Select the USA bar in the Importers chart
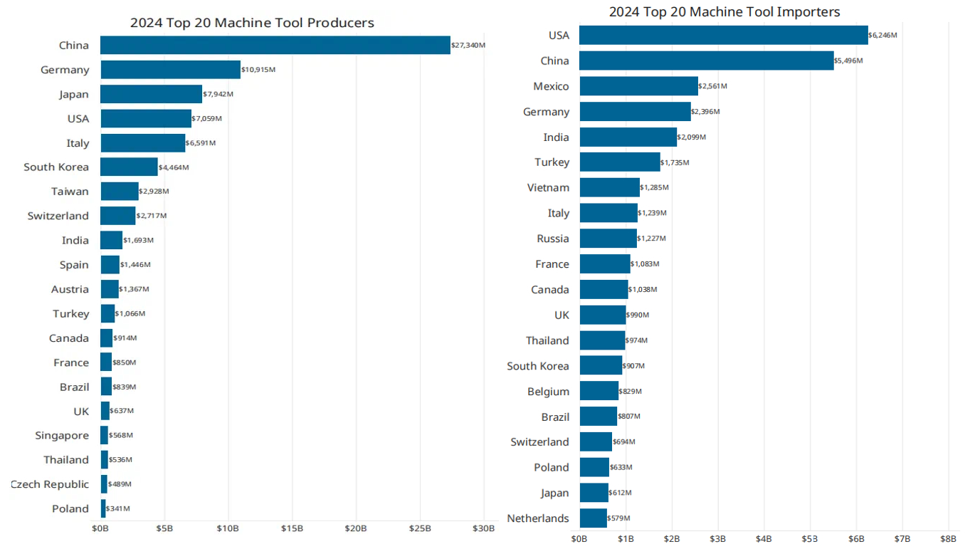Screen dimensions: 980x549 pos(724,35)
